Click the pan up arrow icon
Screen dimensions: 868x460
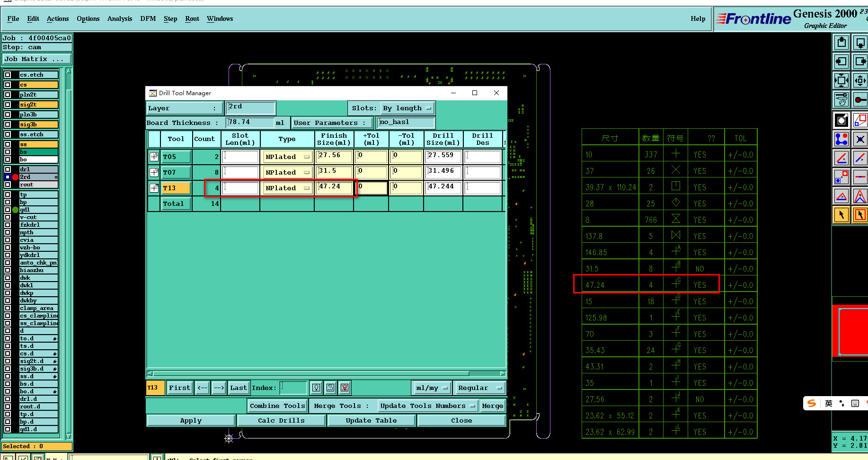tap(841, 43)
